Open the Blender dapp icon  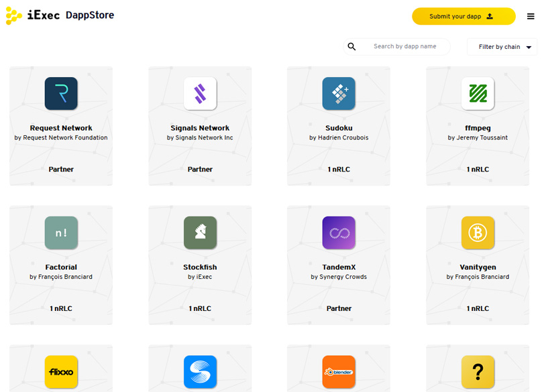(x=339, y=372)
